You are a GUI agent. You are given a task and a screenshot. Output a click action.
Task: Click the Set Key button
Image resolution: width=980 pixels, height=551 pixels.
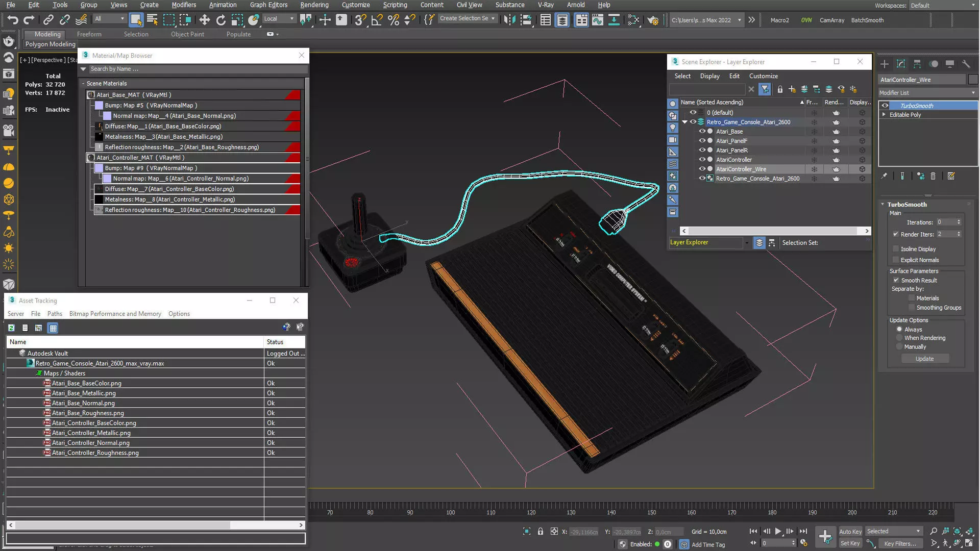coord(850,543)
